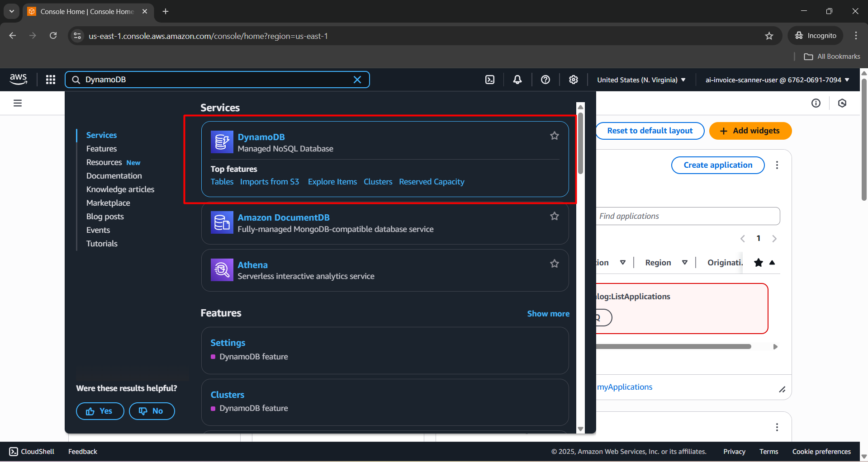Click the help question-mark icon
Screen dimensions: 868x462
(x=545, y=80)
